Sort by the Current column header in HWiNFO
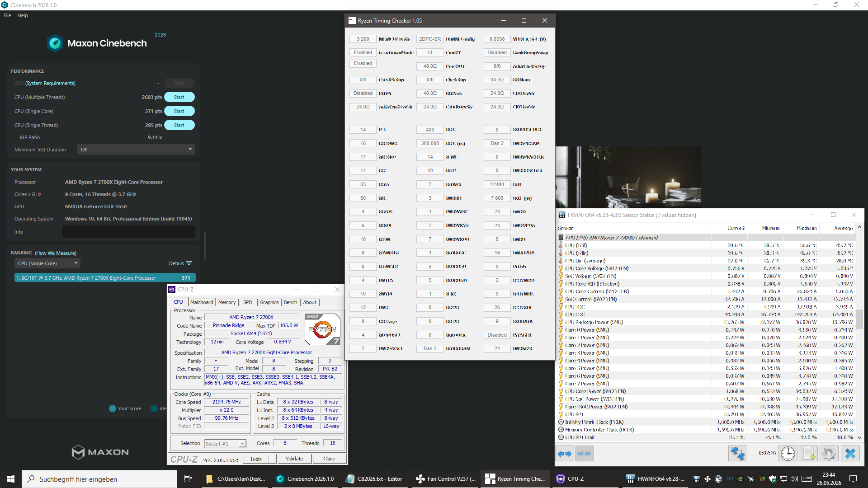868x488 pixels. click(x=729, y=228)
